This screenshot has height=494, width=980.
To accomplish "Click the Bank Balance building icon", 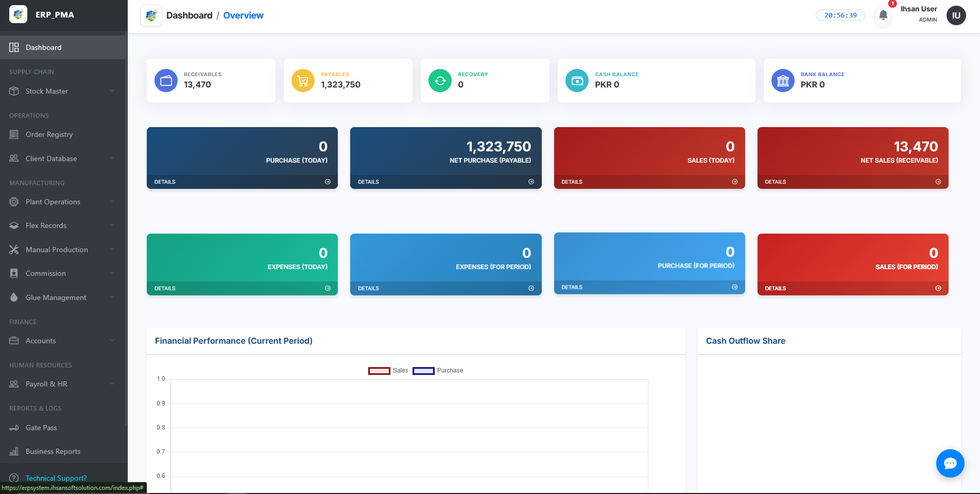I will pyautogui.click(x=783, y=80).
